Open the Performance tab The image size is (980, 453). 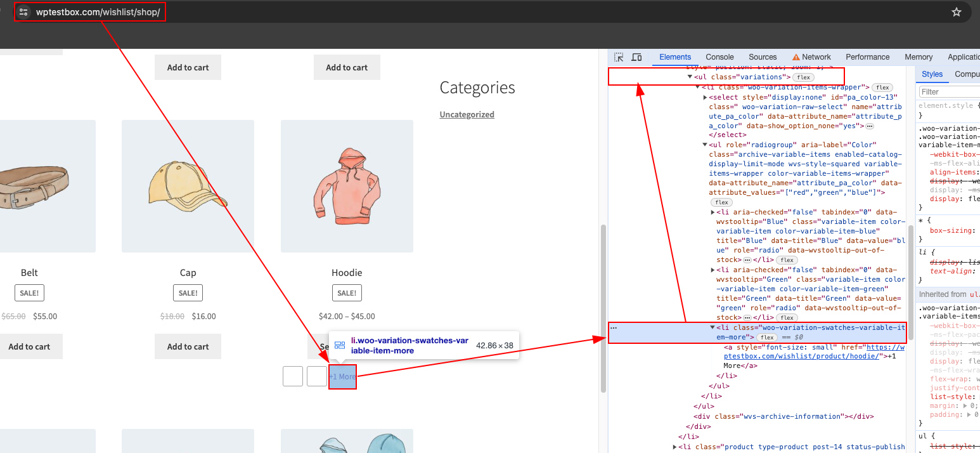[x=867, y=57]
